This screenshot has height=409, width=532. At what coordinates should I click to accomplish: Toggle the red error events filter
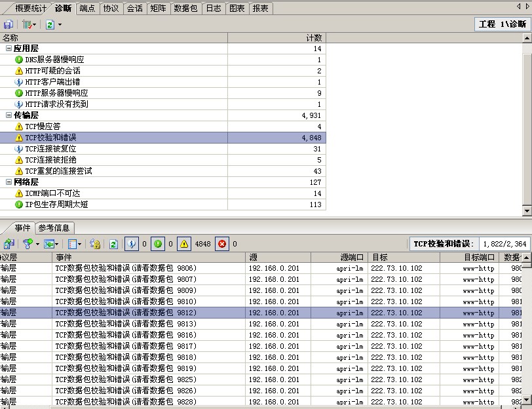(222, 244)
